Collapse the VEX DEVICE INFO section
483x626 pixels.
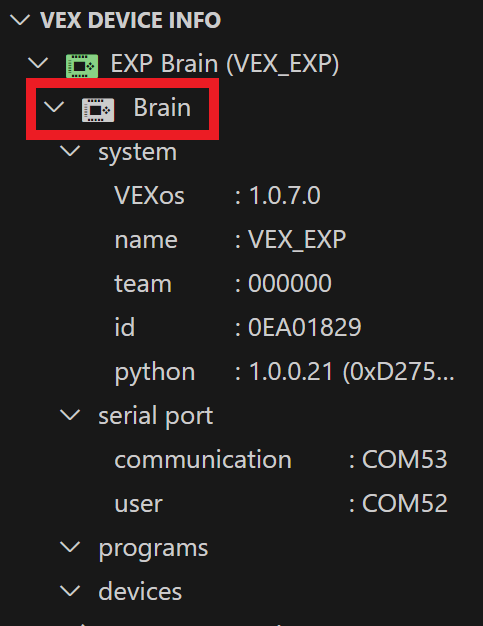[x=20, y=20]
